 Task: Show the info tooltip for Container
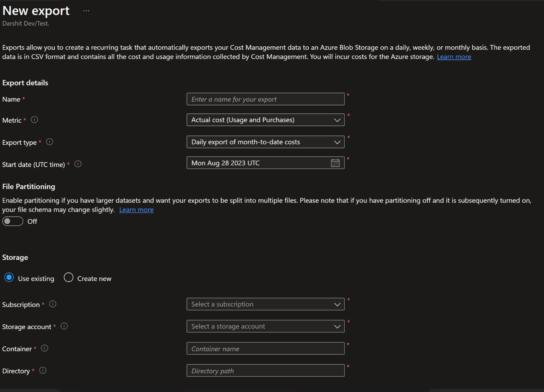pos(45,348)
